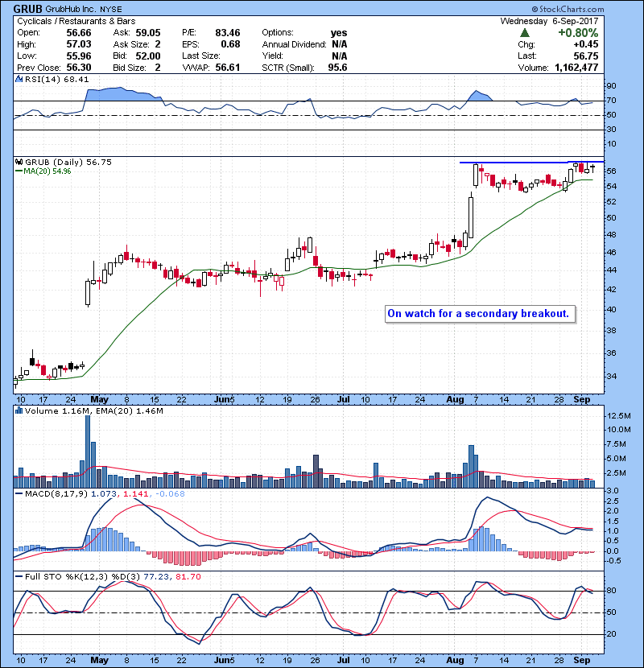Click the 3.0 tick on MACD axis
This screenshot has width=644, height=668.
(613, 491)
